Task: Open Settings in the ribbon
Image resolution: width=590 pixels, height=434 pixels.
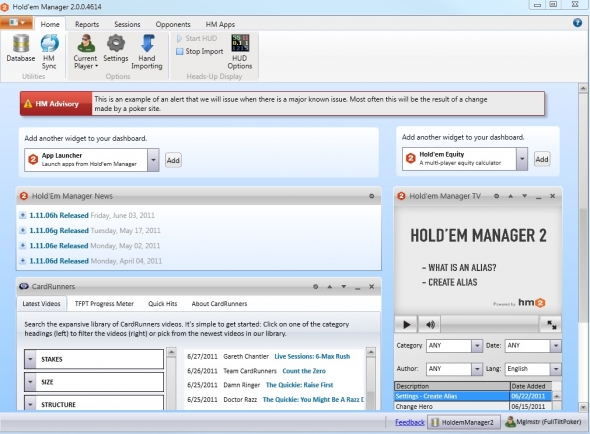Action: 116,48
